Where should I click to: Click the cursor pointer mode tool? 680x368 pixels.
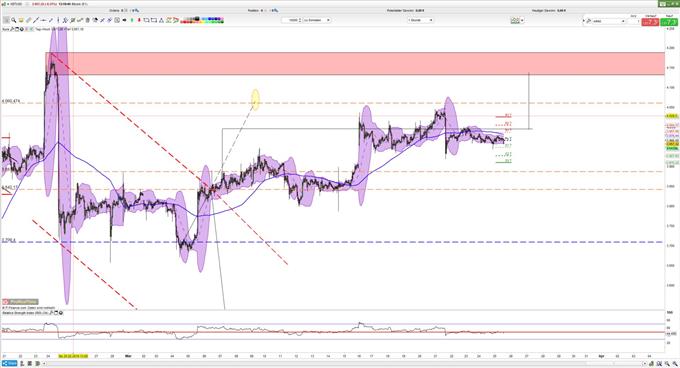[6, 20]
